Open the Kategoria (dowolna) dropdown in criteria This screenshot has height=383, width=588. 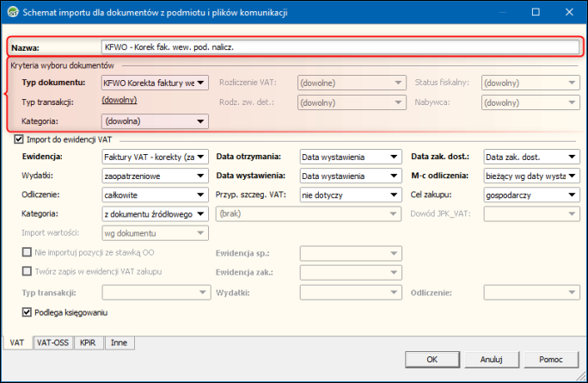coord(155,121)
